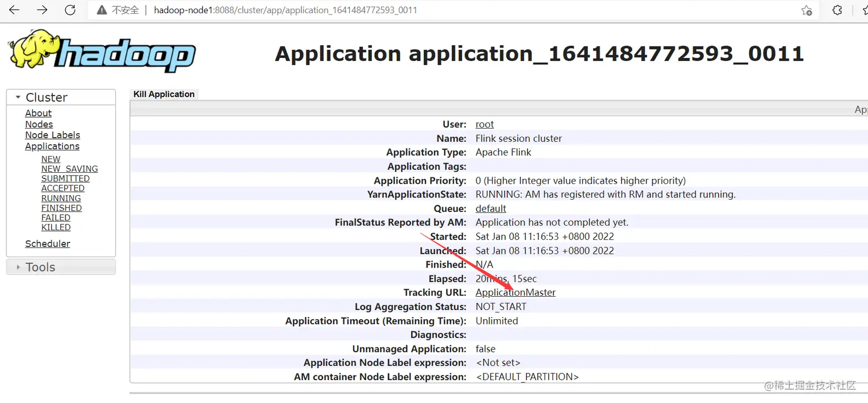Image resolution: width=868 pixels, height=403 pixels.
Task: Open the ApplicationMaster tracking URL
Action: [x=516, y=292]
